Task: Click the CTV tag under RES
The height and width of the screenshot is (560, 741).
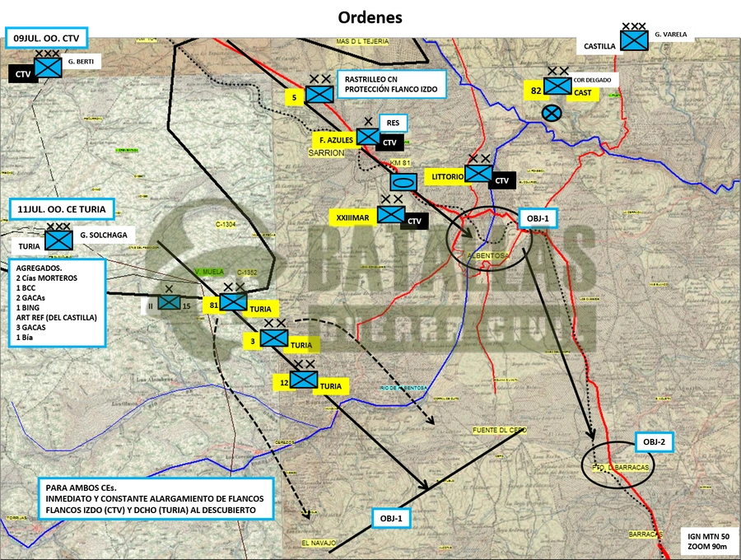Action: (390, 142)
